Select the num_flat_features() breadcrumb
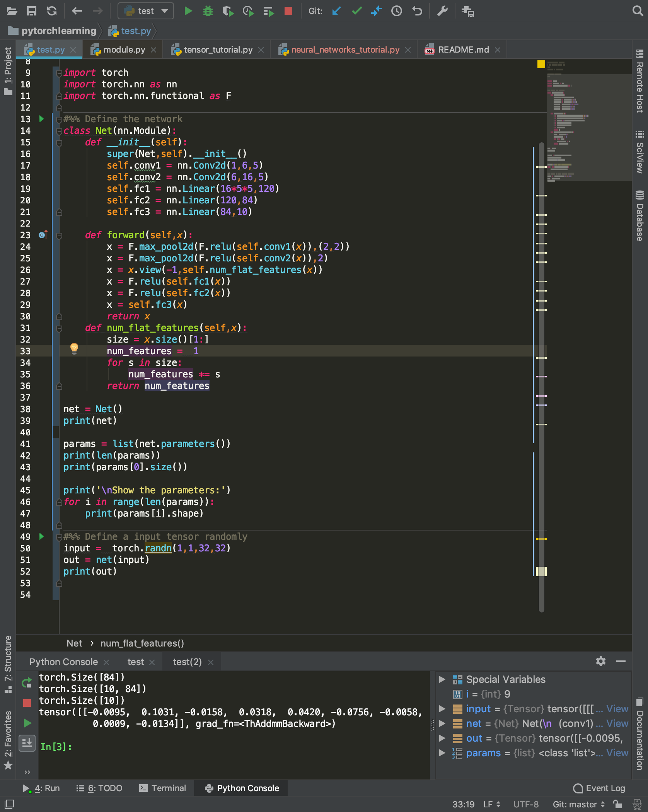 click(142, 643)
